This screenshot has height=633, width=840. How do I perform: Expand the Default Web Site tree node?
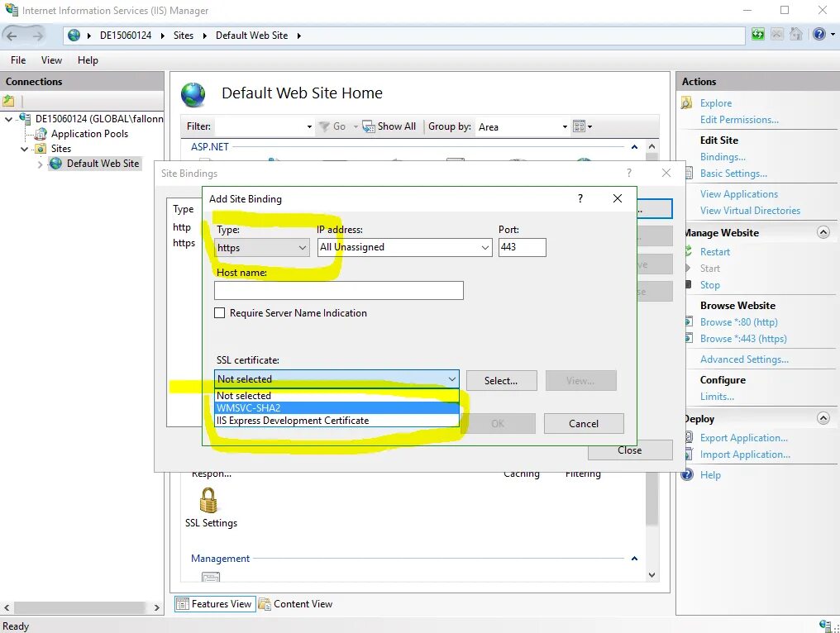click(41, 164)
